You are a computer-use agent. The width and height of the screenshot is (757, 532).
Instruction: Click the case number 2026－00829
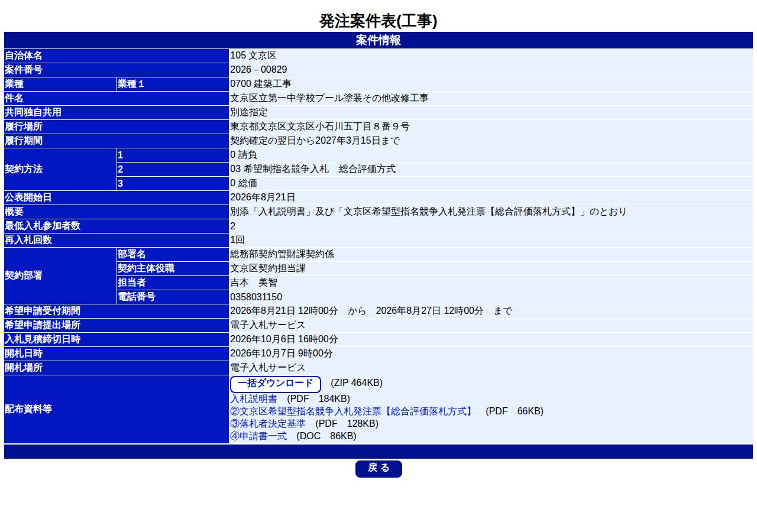tap(258, 70)
